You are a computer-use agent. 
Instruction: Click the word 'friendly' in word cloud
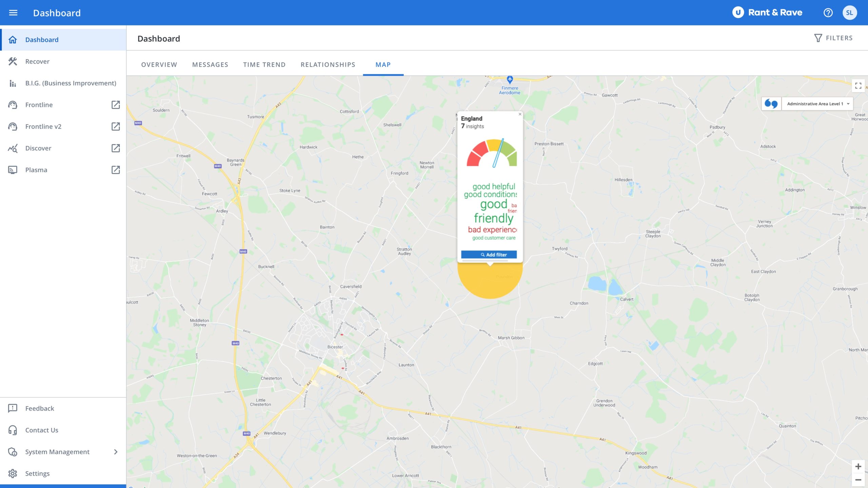[493, 218]
